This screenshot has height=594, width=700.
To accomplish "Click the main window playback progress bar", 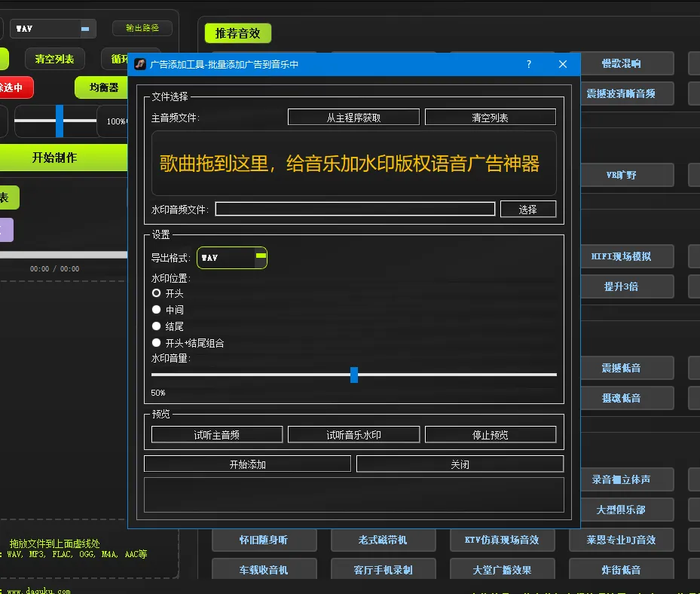I will (64, 255).
